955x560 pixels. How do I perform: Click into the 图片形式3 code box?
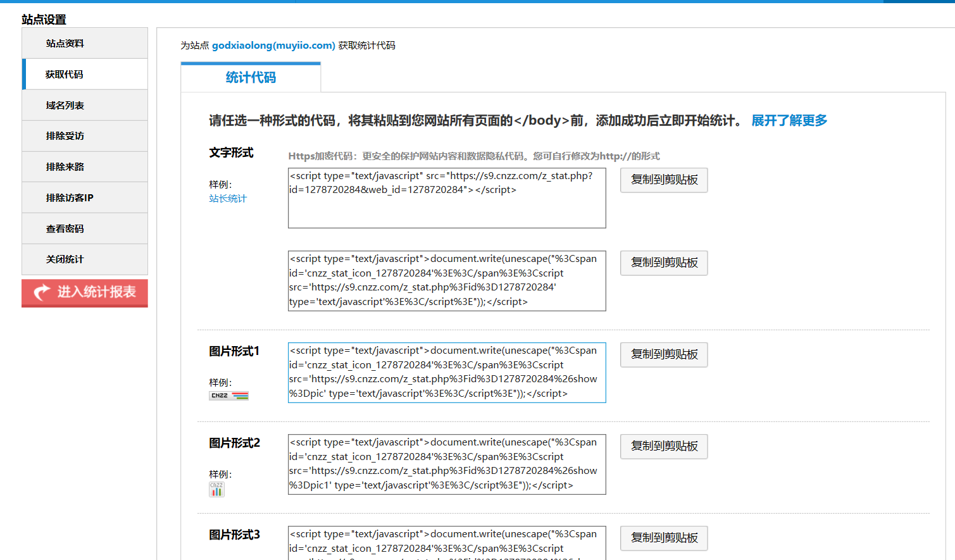[x=447, y=543]
